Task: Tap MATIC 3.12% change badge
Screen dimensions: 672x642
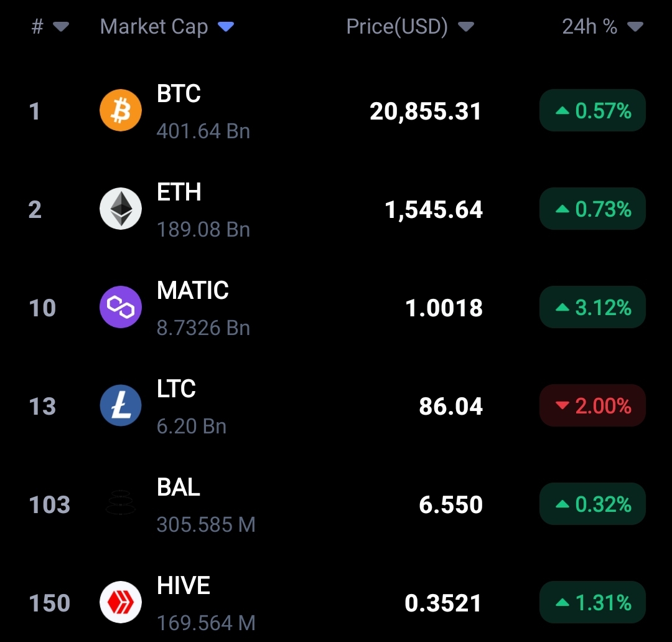Action: click(592, 308)
